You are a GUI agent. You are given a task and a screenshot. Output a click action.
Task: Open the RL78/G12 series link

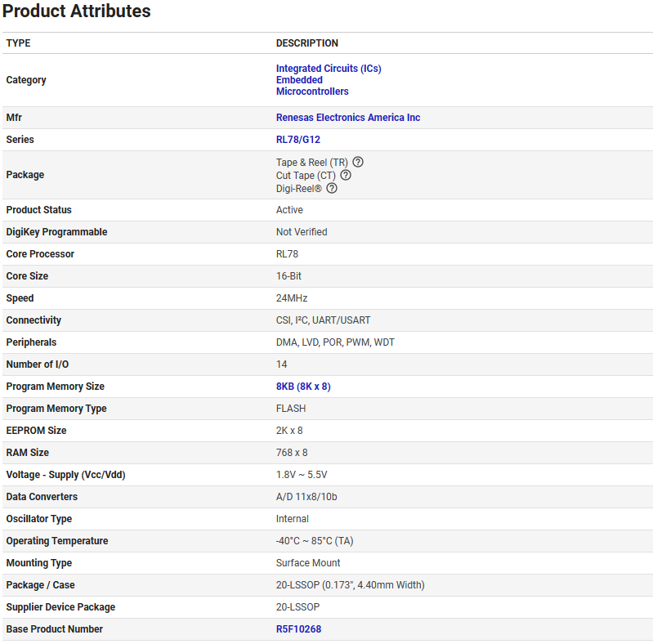coord(298,140)
